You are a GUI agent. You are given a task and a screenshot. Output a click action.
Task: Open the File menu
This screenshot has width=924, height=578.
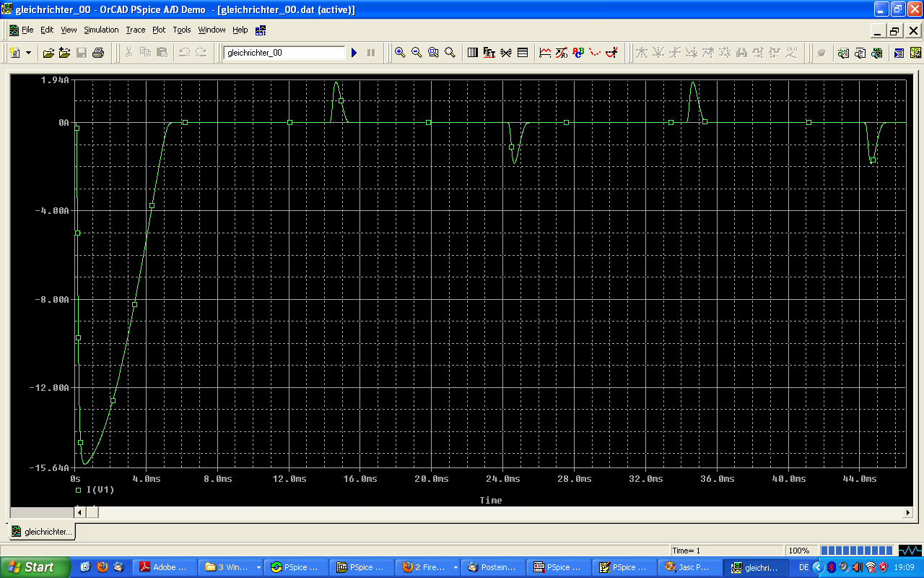click(27, 30)
